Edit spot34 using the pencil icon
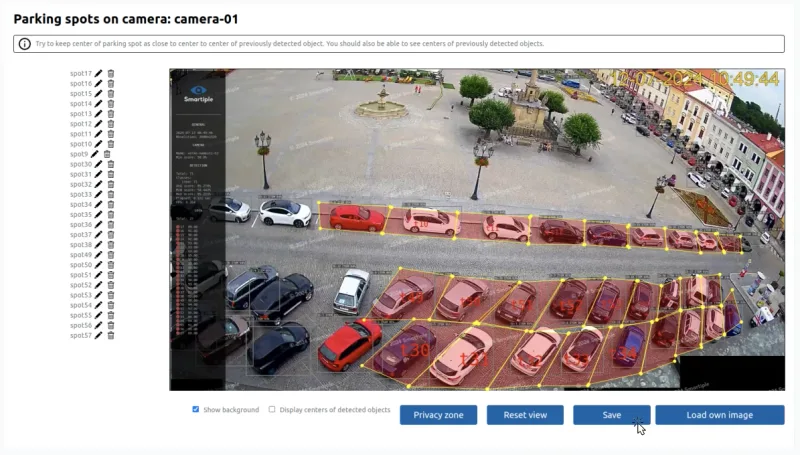Viewport: 800px width, 455px height. tap(98, 205)
